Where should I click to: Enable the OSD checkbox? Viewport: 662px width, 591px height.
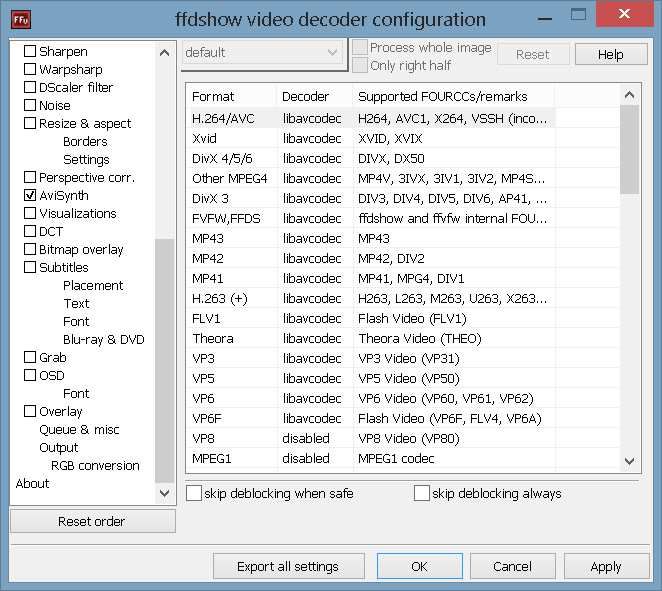(30, 375)
